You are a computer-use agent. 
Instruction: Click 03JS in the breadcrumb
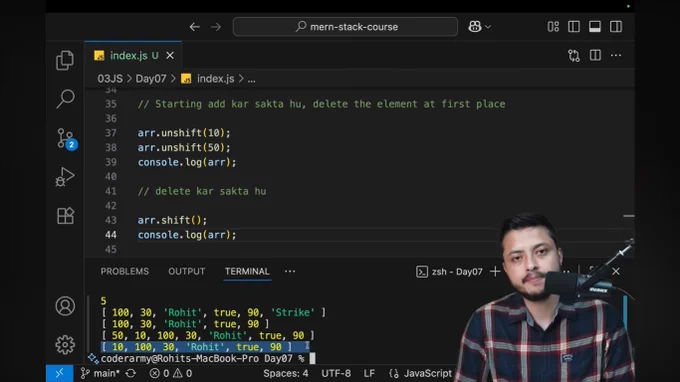point(110,79)
